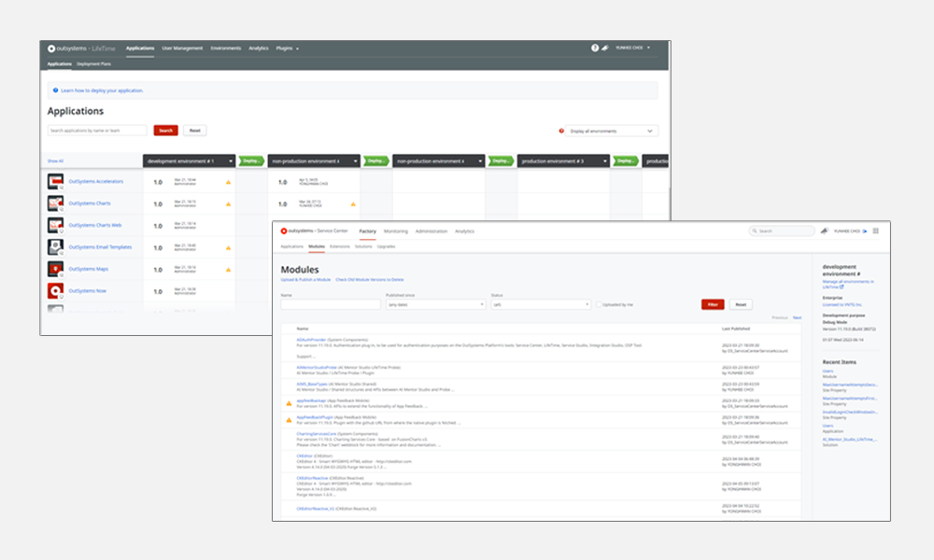The image size is (934, 560).
Task: Open the OutSystems Charts Web app icon
Action: [55, 226]
